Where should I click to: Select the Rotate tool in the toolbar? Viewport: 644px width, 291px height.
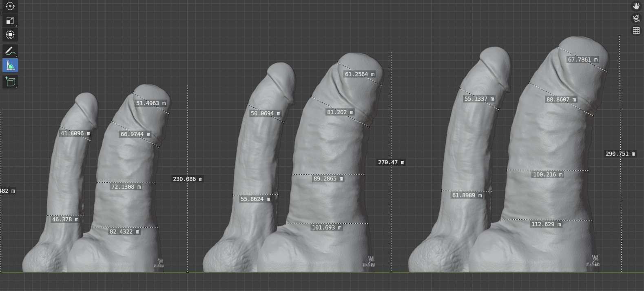(x=10, y=6)
